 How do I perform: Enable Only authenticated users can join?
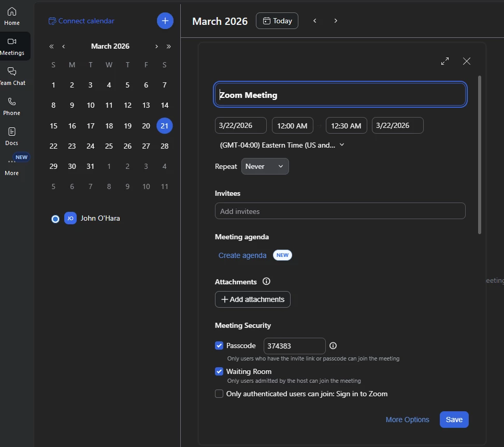click(x=219, y=394)
